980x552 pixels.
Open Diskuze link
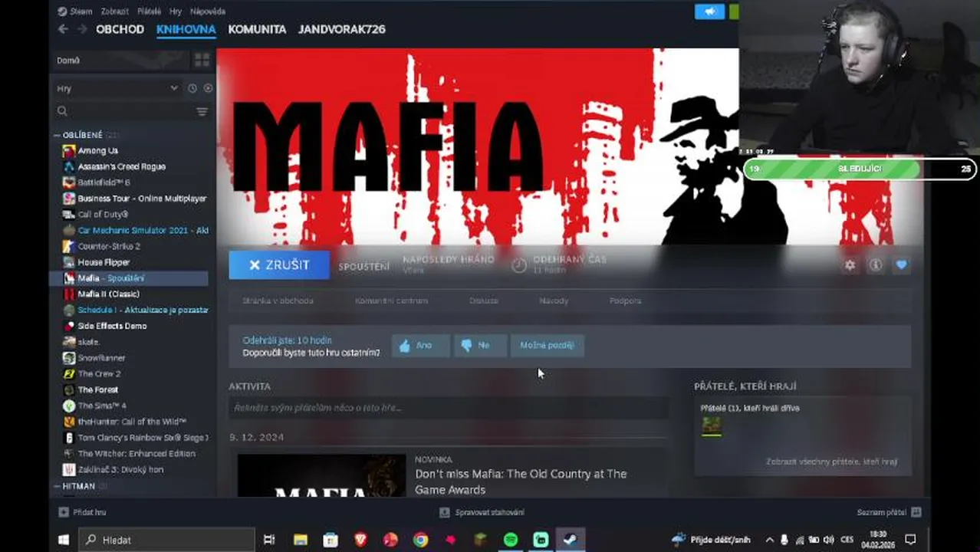[484, 301]
